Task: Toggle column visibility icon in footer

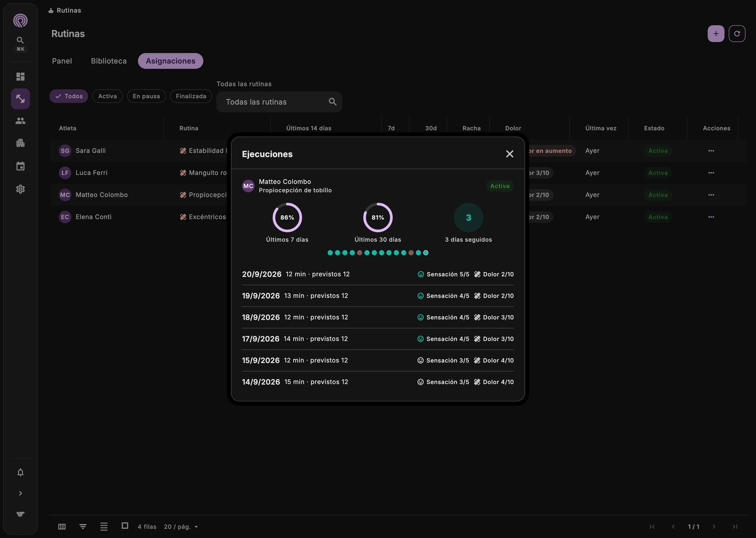Action: click(x=62, y=527)
